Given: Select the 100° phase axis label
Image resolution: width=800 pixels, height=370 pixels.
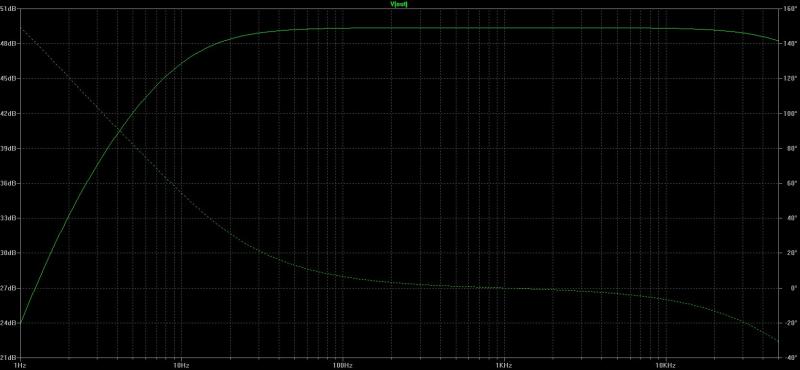Looking at the screenshot, I should click(x=790, y=113).
